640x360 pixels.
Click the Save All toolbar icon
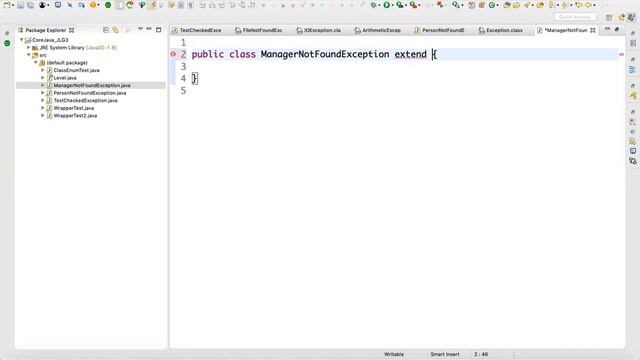pyautogui.click(x=31, y=5)
